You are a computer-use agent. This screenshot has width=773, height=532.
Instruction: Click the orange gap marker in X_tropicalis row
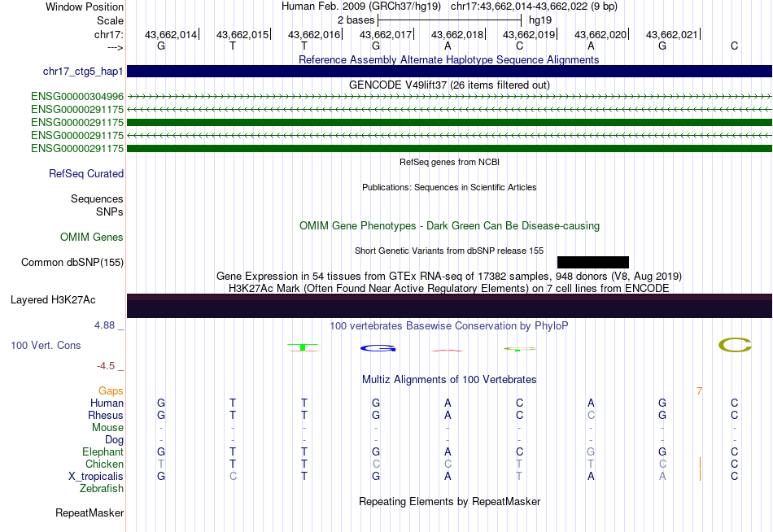point(700,475)
